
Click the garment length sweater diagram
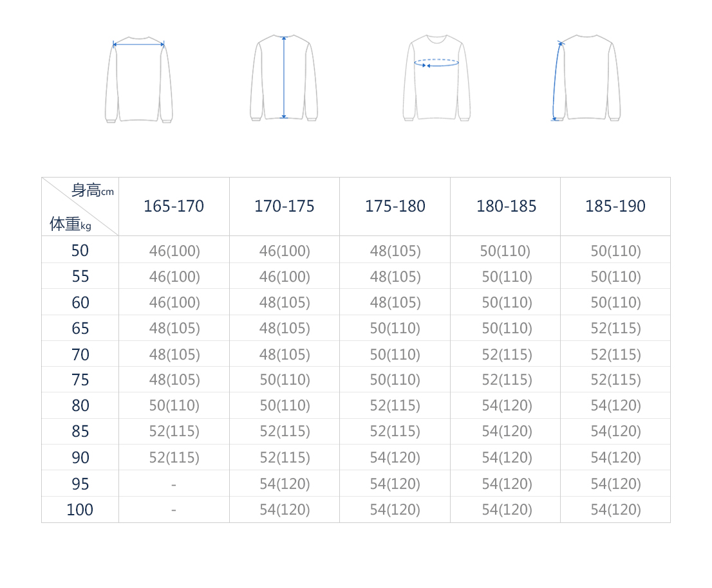(284, 79)
